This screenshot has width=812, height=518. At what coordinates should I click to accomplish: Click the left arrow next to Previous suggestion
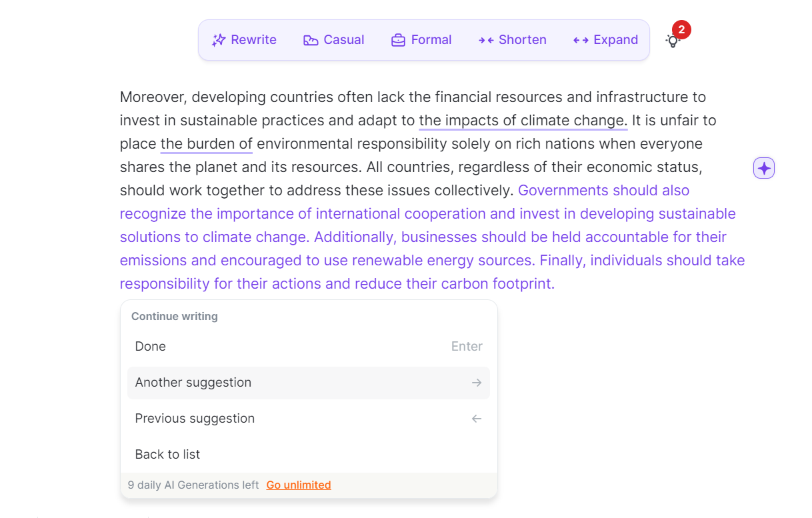click(476, 419)
